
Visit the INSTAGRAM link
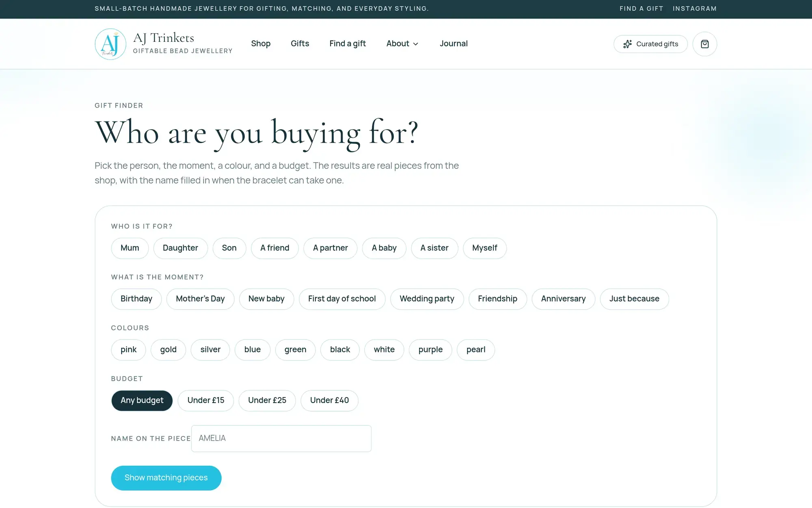point(694,9)
